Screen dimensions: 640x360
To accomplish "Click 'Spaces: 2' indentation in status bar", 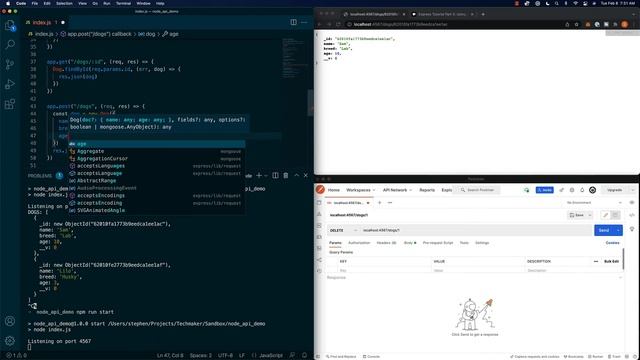I will click(x=200, y=356).
